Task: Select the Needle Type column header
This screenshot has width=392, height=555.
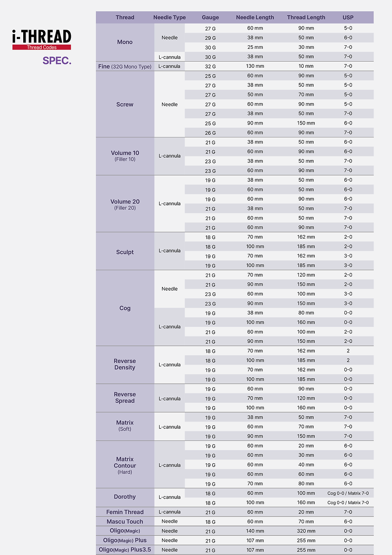Action: pos(170,17)
